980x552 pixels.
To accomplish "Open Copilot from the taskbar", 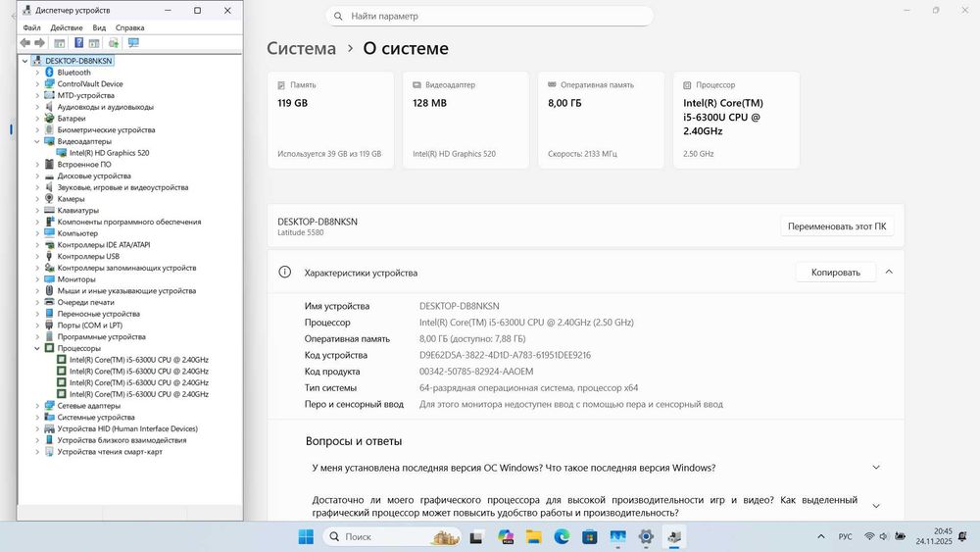I will pos(505,536).
